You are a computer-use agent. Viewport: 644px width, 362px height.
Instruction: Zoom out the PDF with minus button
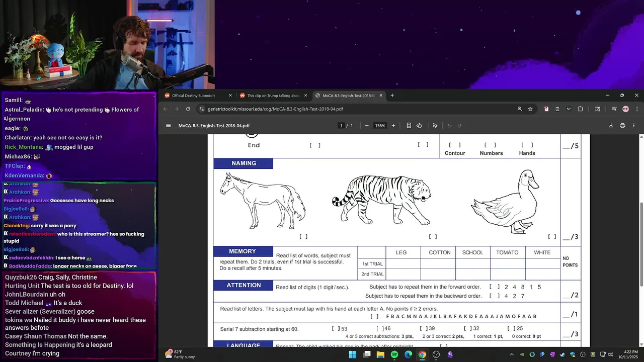click(x=367, y=126)
